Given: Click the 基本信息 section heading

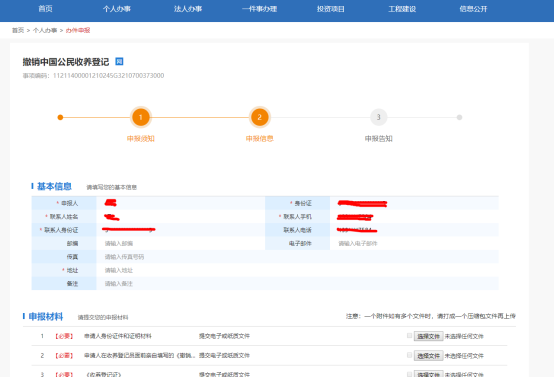Looking at the screenshot, I should [x=54, y=186].
